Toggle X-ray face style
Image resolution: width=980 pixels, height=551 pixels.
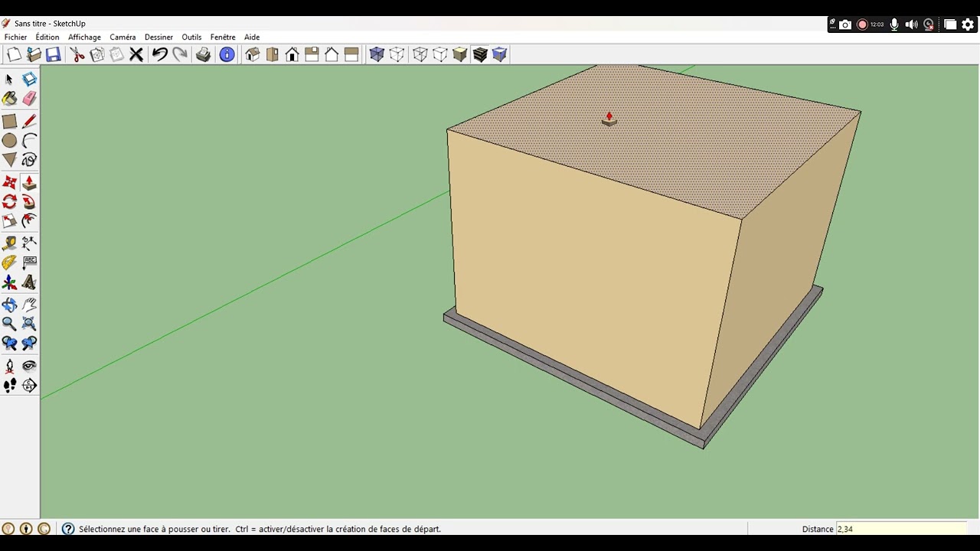pyautogui.click(x=377, y=54)
